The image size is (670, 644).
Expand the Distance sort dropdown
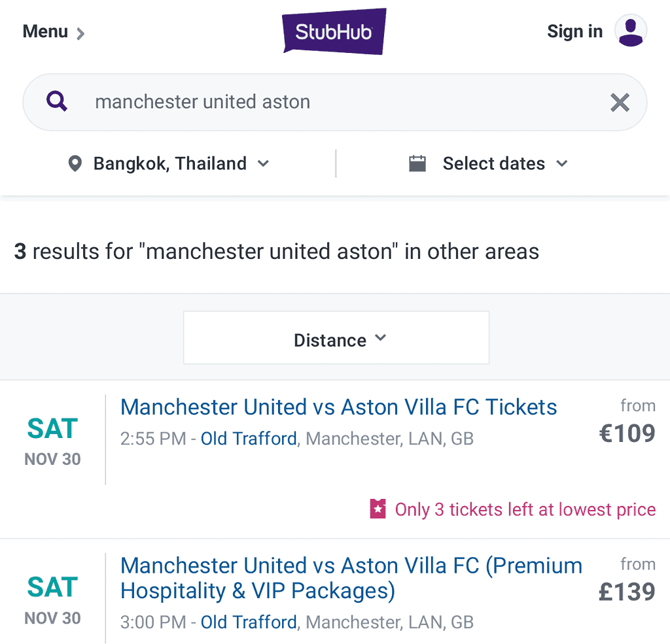tap(336, 338)
